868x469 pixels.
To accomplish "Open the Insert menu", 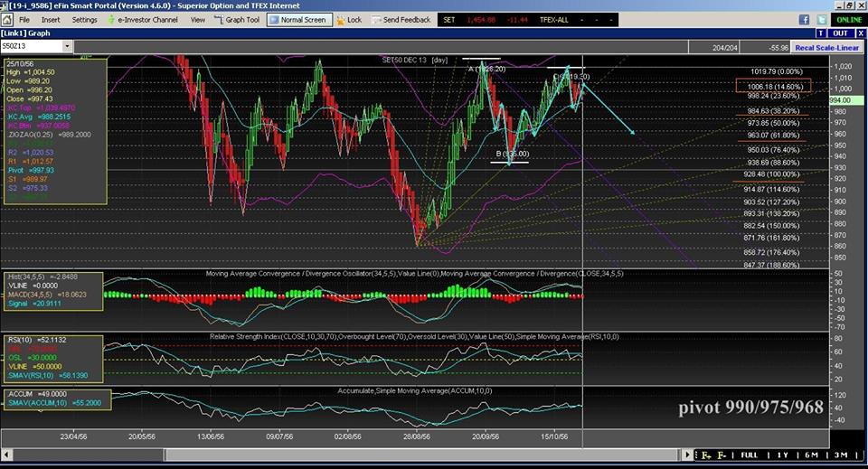I will pos(51,19).
